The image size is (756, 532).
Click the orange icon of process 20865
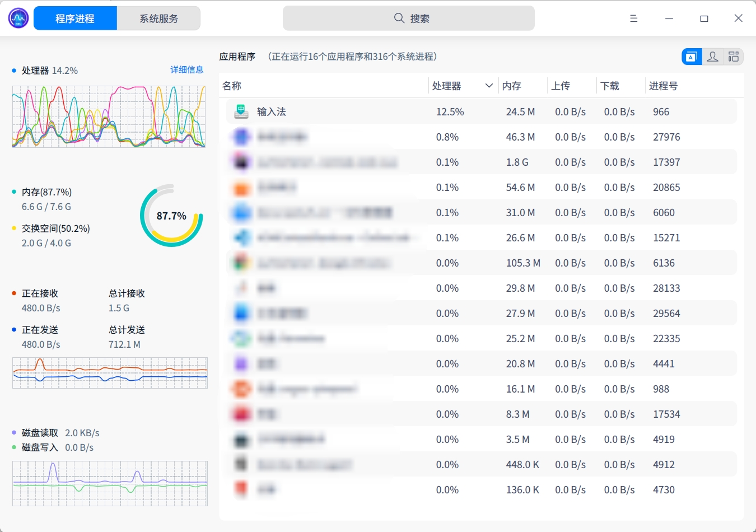[x=241, y=188]
